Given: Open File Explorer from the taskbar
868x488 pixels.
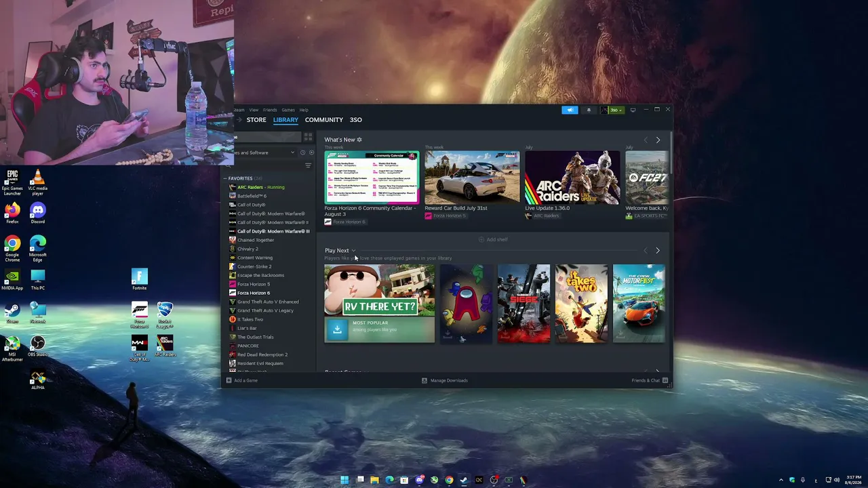Looking at the screenshot, I should pyautogui.click(x=374, y=480).
